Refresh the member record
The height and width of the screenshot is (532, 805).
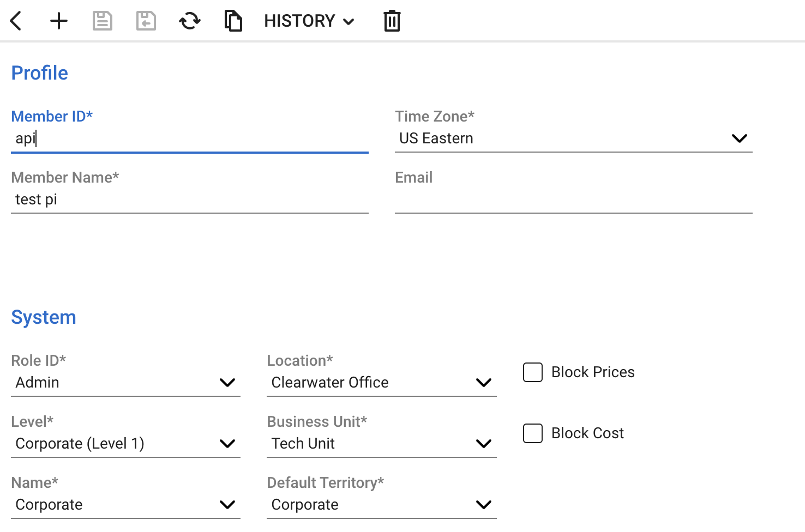[190, 21]
